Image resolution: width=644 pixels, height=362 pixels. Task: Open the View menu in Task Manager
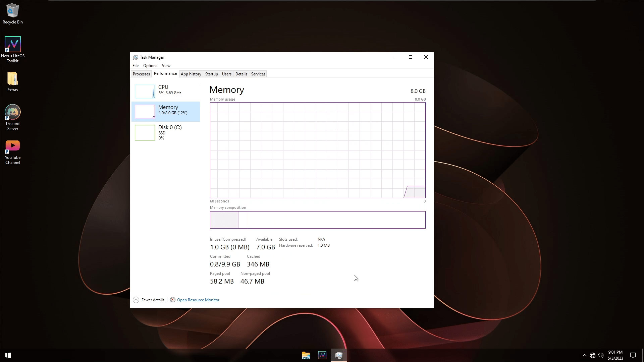166,66
